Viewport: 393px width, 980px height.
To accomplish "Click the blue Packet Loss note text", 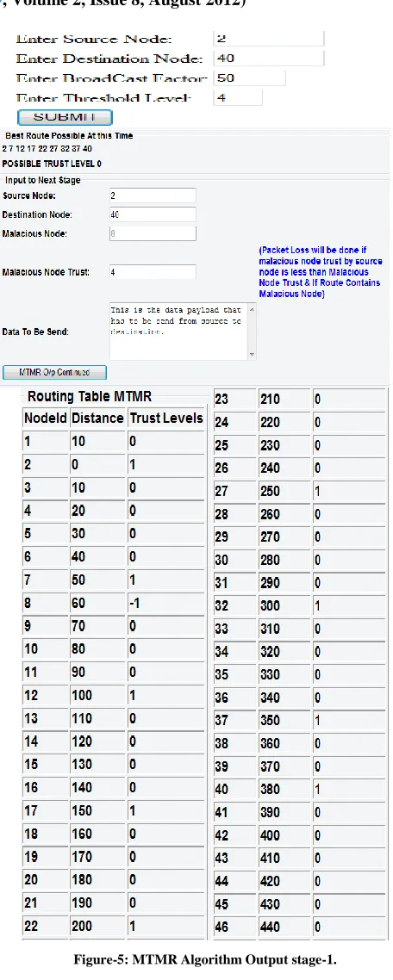I will (321, 272).
